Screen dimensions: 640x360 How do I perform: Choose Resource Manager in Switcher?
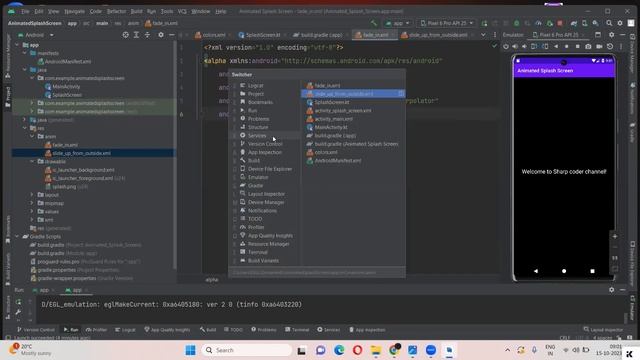pyautogui.click(x=269, y=244)
